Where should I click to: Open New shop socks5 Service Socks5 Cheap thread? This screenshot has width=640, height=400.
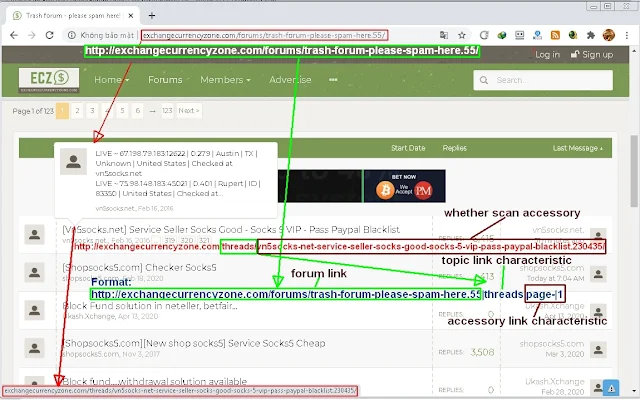[193, 343]
